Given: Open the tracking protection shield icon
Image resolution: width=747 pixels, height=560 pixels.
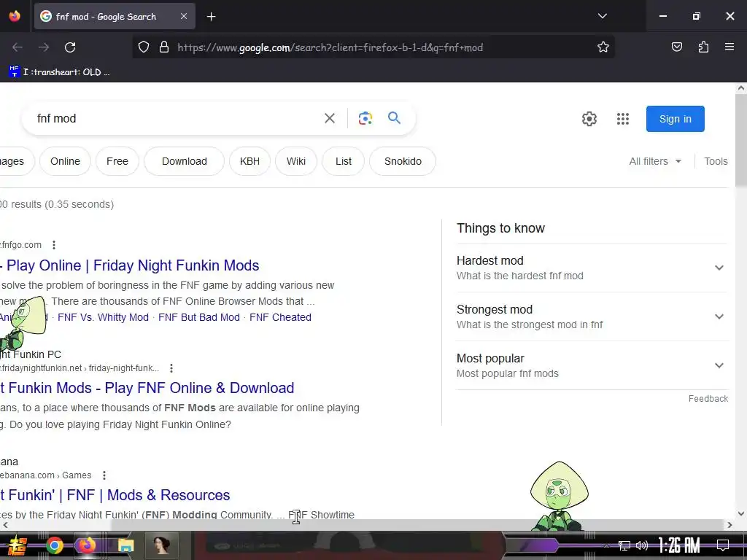Looking at the screenshot, I should point(144,47).
